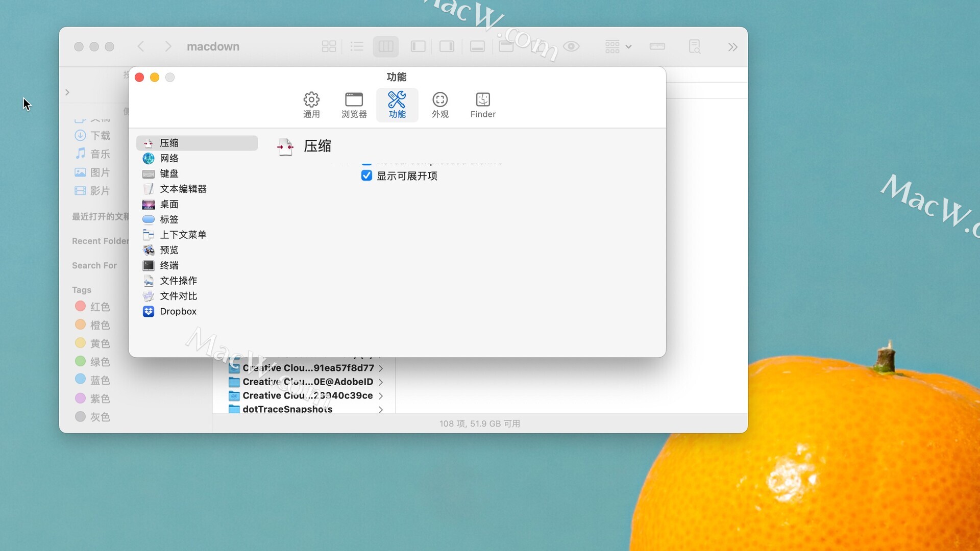Toggle right panel in macdown toolbar
980x551 pixels.
coord(447,46)
